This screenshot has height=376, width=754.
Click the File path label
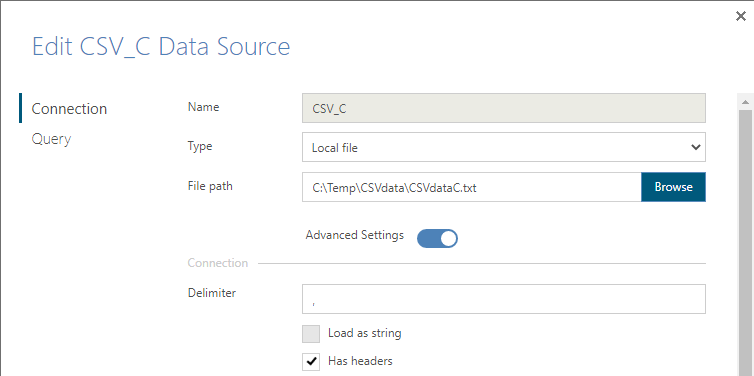(x=210, y=186)
